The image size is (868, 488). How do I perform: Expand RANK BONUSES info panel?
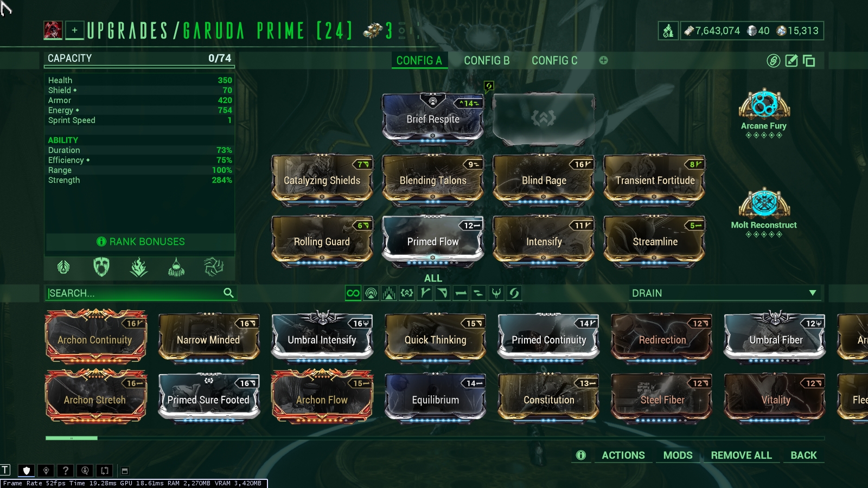coord(141,242)
